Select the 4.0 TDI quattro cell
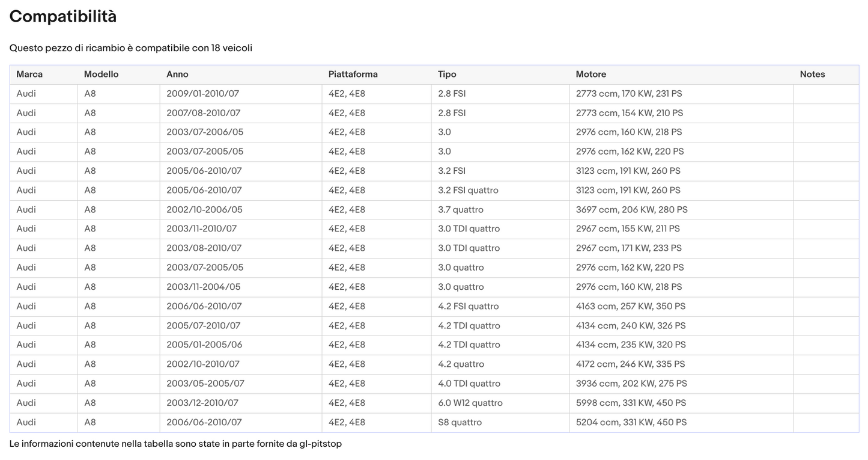Screen dimensions: 868x460 tap(469, 384)
